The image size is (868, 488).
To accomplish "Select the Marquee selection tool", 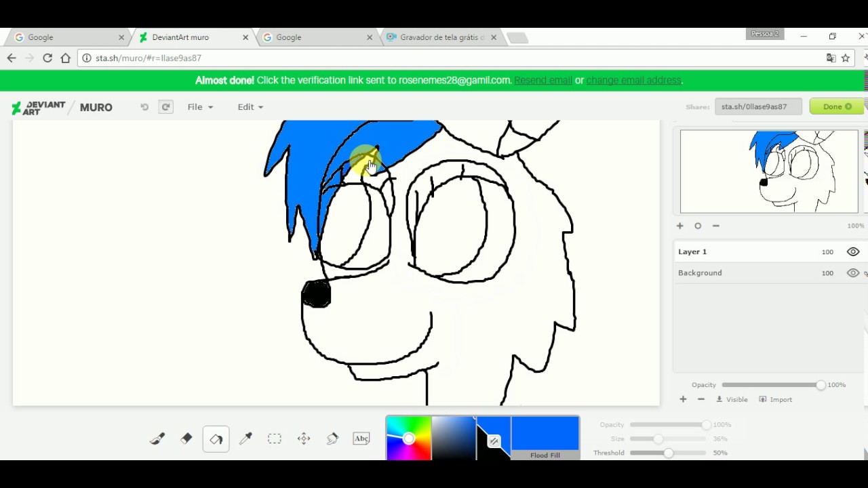I will tap(275, 439).
